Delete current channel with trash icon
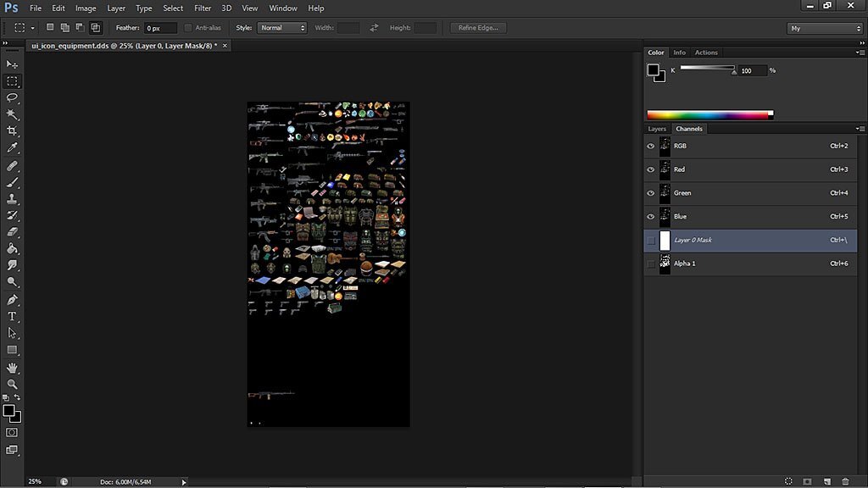This screenshot has height=488, width=868. coord(845,481)
